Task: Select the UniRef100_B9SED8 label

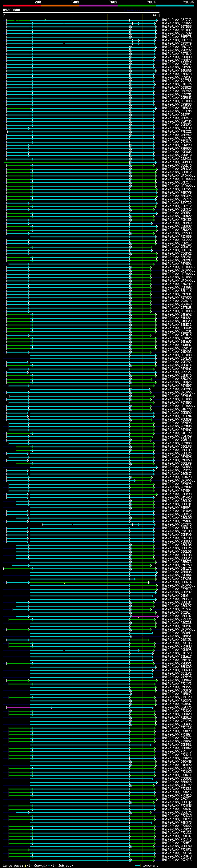Action: [177, 128]
